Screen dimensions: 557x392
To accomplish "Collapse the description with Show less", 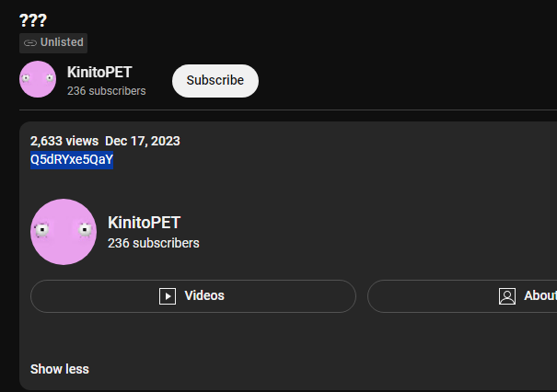I will pyautogui.click(x=60, y=369).
